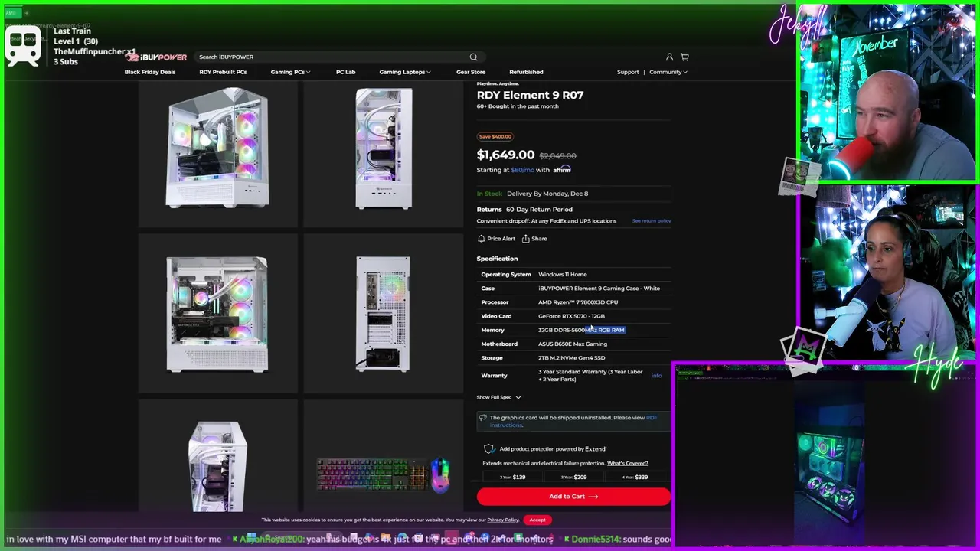
Task: Accept the cookie notice
Action: pyautogui.click(x=537, y=520)
